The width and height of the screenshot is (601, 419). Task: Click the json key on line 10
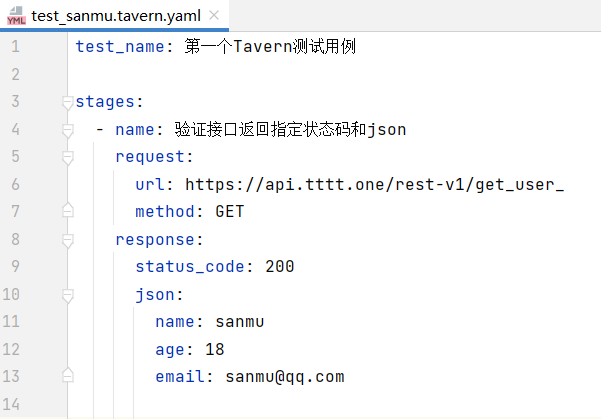point(155,295)
